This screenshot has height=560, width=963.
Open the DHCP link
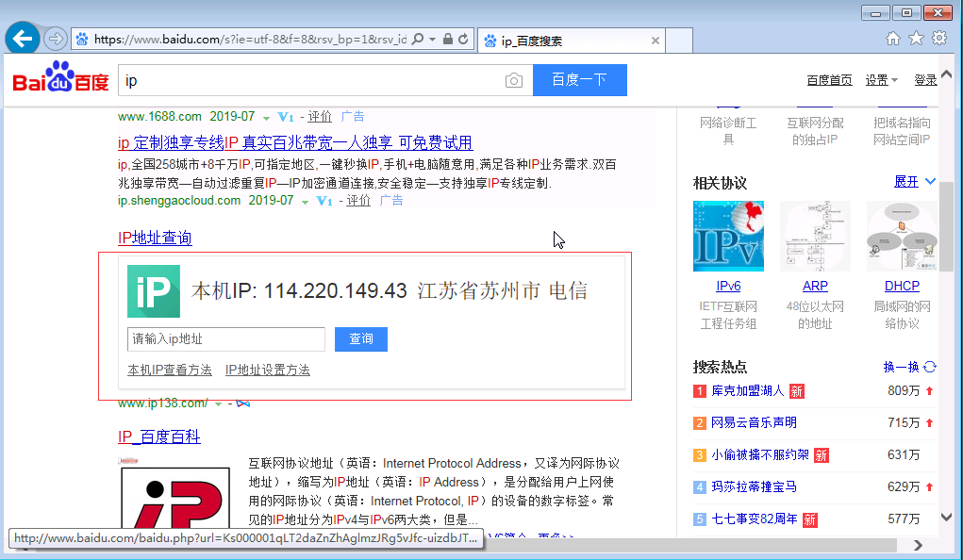tap(902, 287)
